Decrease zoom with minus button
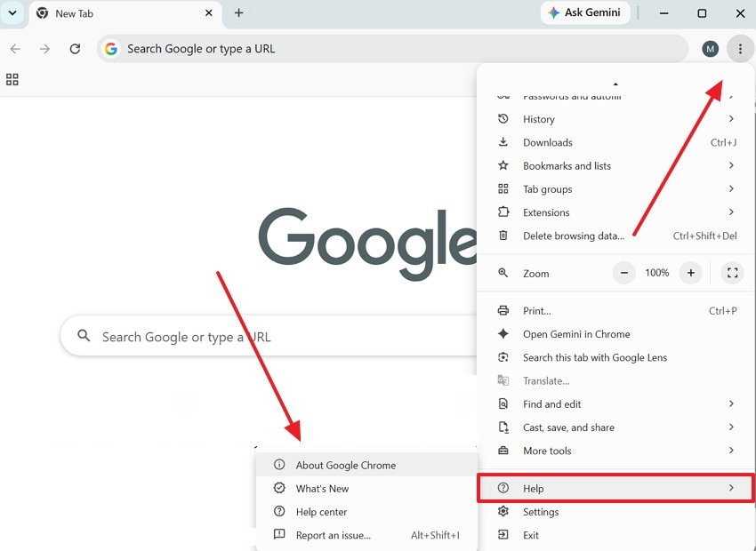Viewport: 756px width, 551px height. (x=623, y=273)
